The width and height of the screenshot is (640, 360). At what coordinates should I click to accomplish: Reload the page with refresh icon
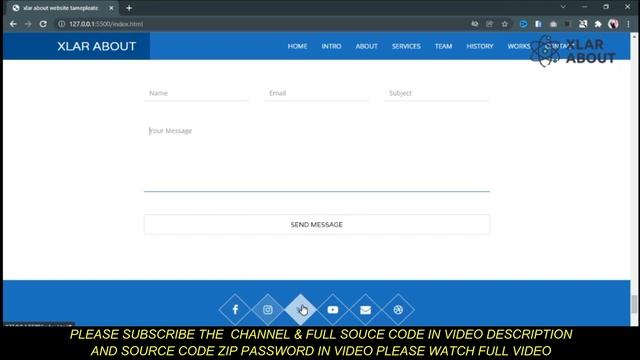coord(43,24)
